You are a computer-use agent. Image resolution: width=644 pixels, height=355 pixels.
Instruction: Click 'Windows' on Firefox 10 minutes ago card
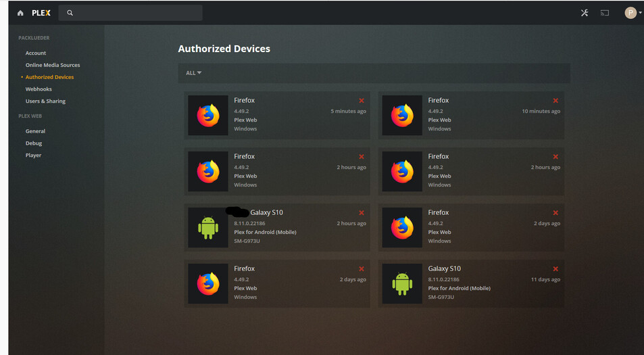coord(439,129)
